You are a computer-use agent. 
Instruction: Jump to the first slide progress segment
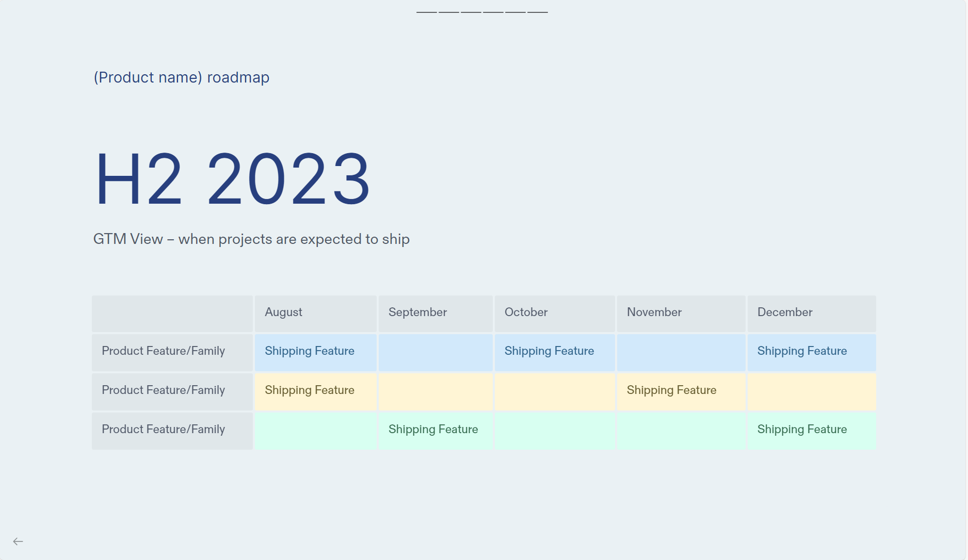click(x=426, y=12)
